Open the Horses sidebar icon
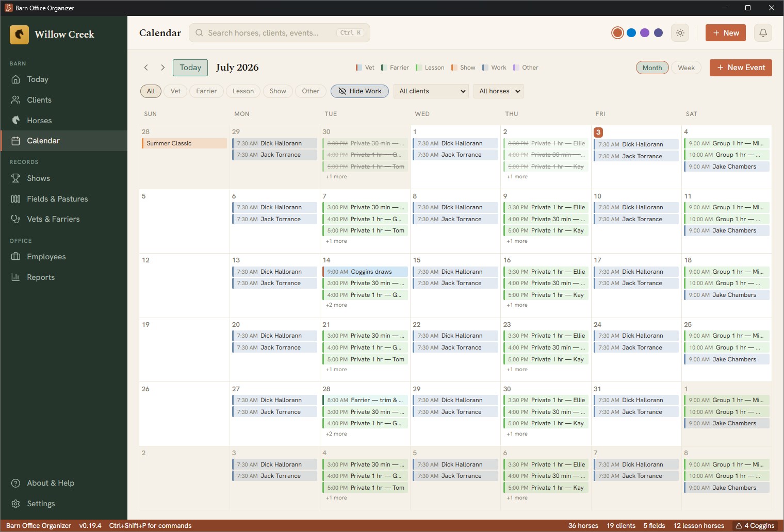This screenshot has width=784, height=532. click(16, 121)
